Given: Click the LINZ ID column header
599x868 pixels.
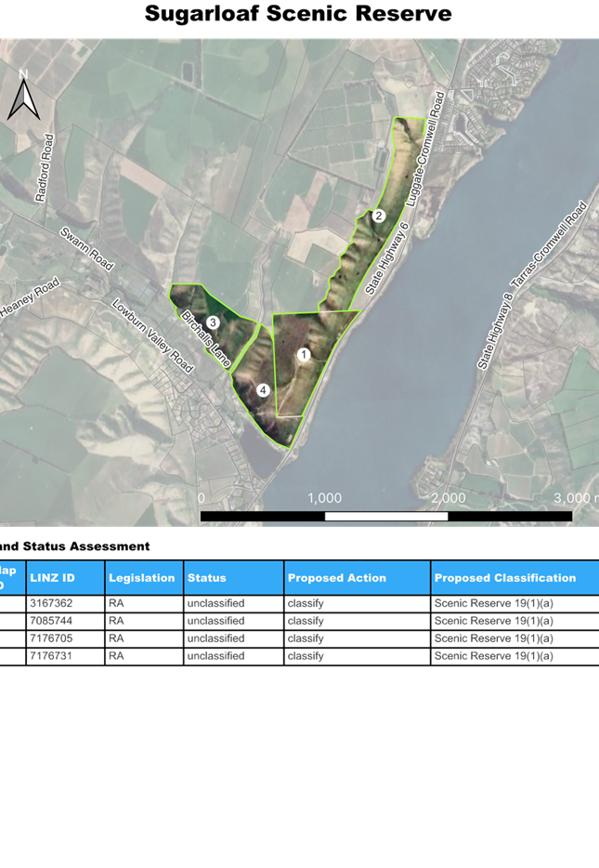Looking at the screenshot, I should coord(52,578).
